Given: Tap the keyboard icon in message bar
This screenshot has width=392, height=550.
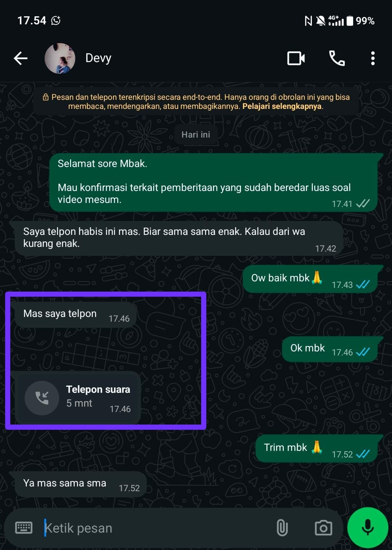Looking at the screenshot, I should pos(24,527).
